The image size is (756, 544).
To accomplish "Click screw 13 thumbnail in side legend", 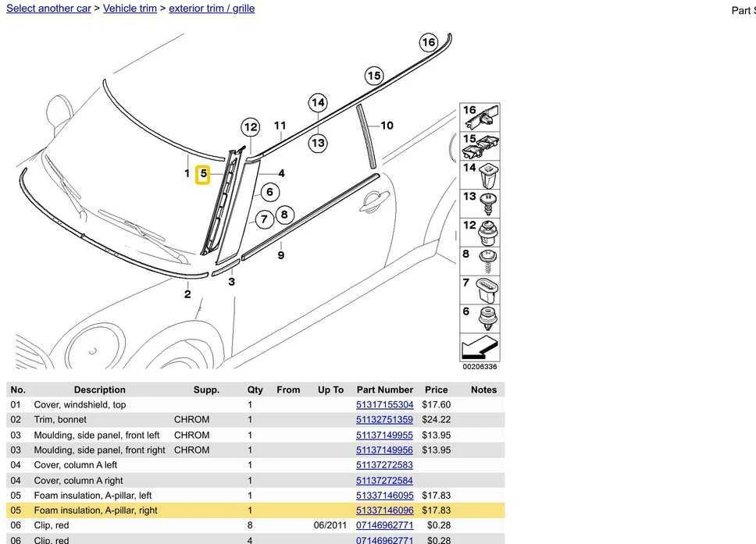I will coord(480,204).
